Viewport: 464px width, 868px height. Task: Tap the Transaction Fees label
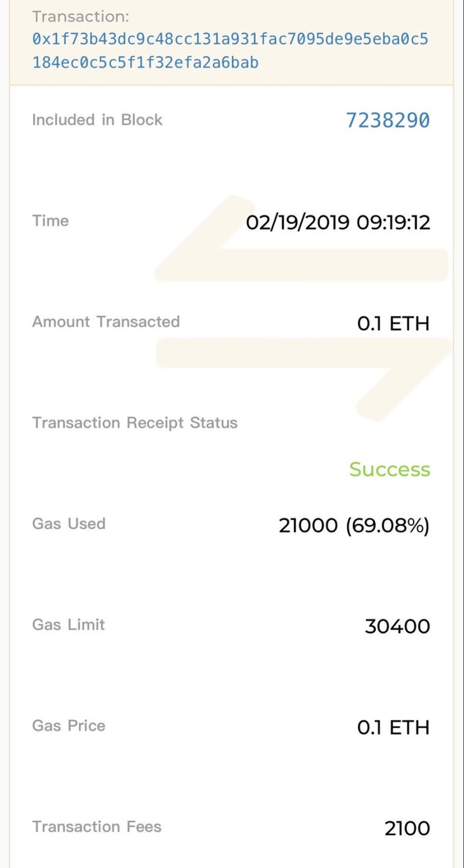pos(96,827)
